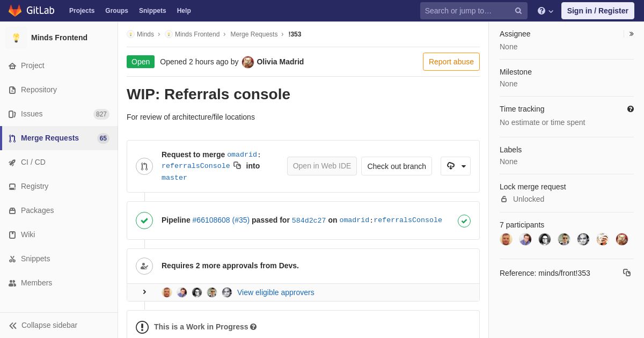Collapse the right sidebar with double chevron

(632, 34)
